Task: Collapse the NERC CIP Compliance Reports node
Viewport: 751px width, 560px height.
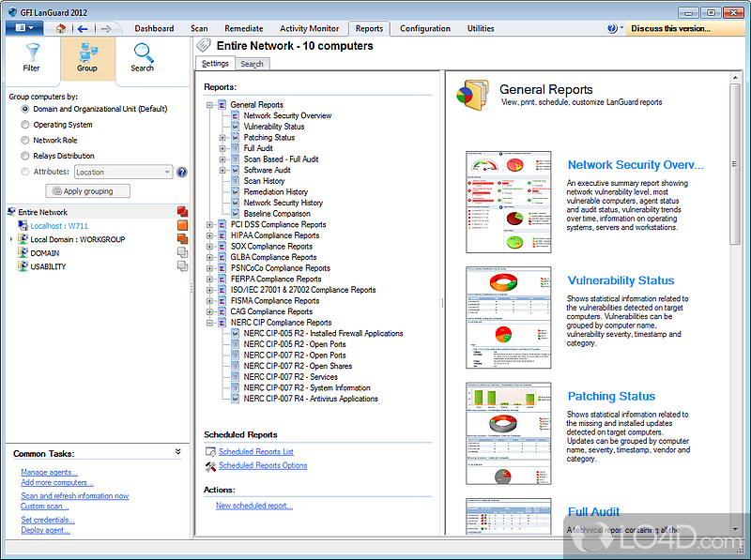Action: (x=209, y=323)
